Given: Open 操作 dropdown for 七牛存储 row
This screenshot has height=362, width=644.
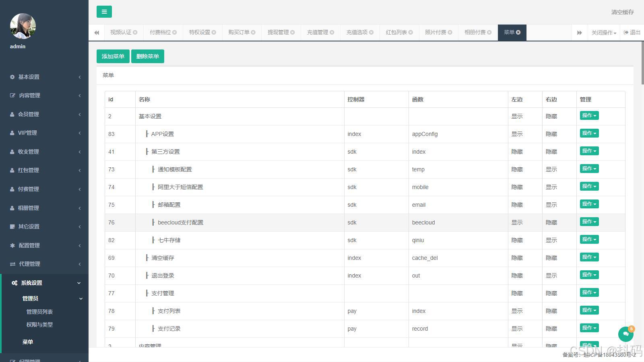Looking at the screenshot, I should coord(589,239).
